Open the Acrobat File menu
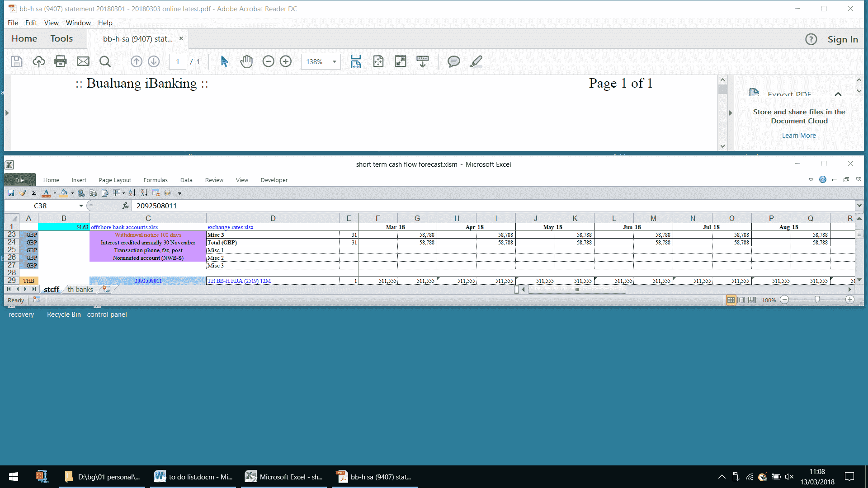The image size is (868, 488). (13, 23)
